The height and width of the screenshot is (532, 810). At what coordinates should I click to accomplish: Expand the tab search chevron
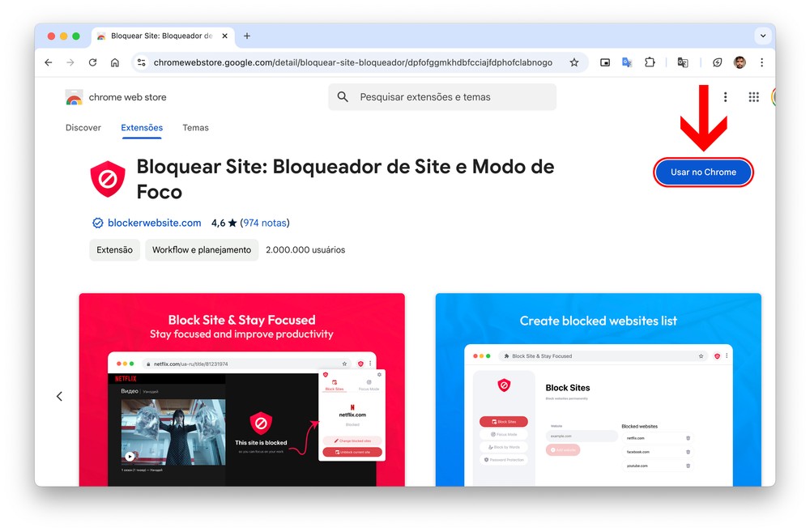point(763,36)
